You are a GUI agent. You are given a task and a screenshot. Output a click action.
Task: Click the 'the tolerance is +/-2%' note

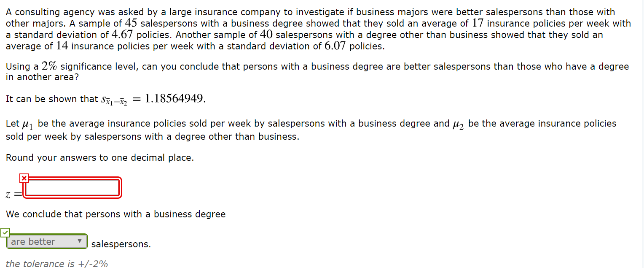coord(57,264)
